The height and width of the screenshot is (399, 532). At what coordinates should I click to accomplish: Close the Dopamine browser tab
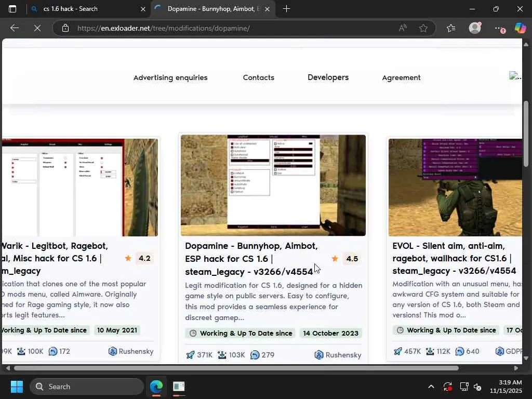click(x=268, y=9)
